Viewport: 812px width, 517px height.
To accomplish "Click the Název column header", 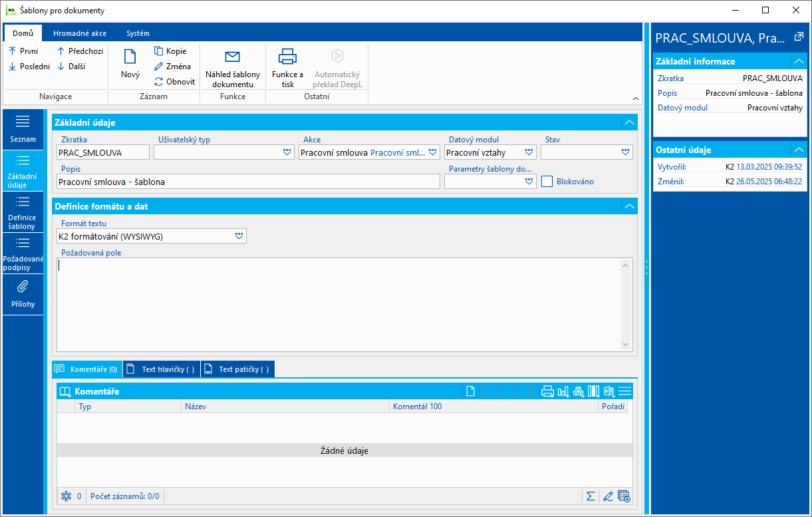I will point(285,406).
